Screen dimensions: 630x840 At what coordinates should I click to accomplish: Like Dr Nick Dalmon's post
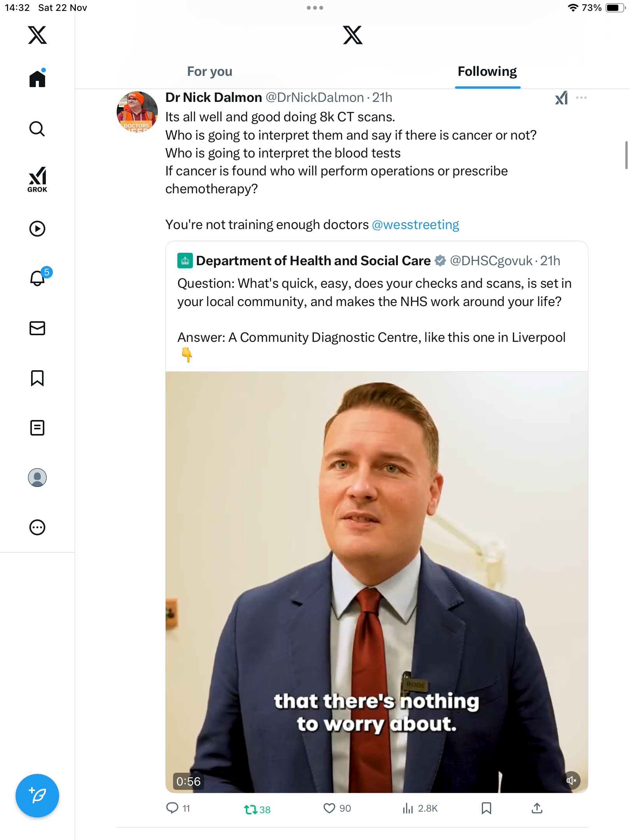pyautogui.click(x=329, y=808)
